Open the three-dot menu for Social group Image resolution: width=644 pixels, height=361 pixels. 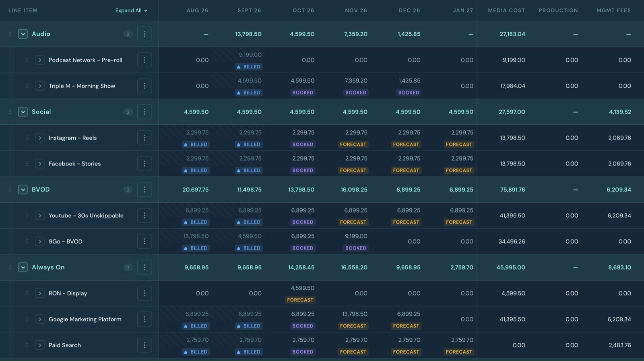point(144,112)
